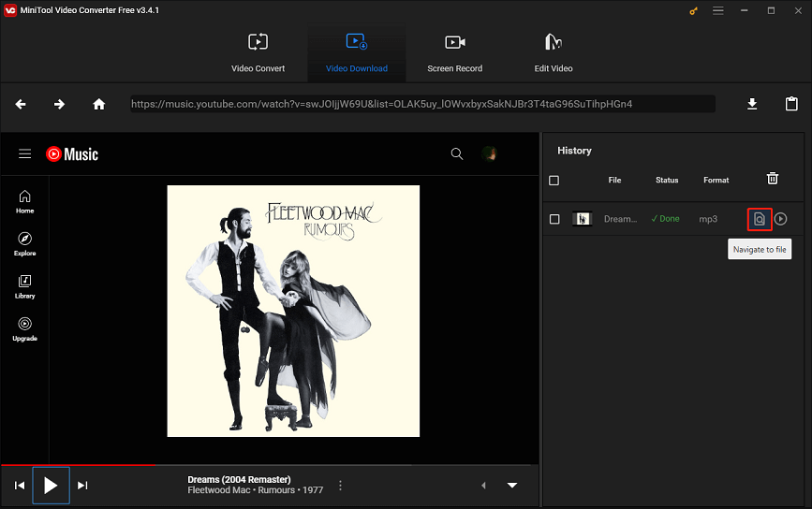Open the key upgrade icon in title bar
This screenshot has height=509, width=812.
point(693,11)
